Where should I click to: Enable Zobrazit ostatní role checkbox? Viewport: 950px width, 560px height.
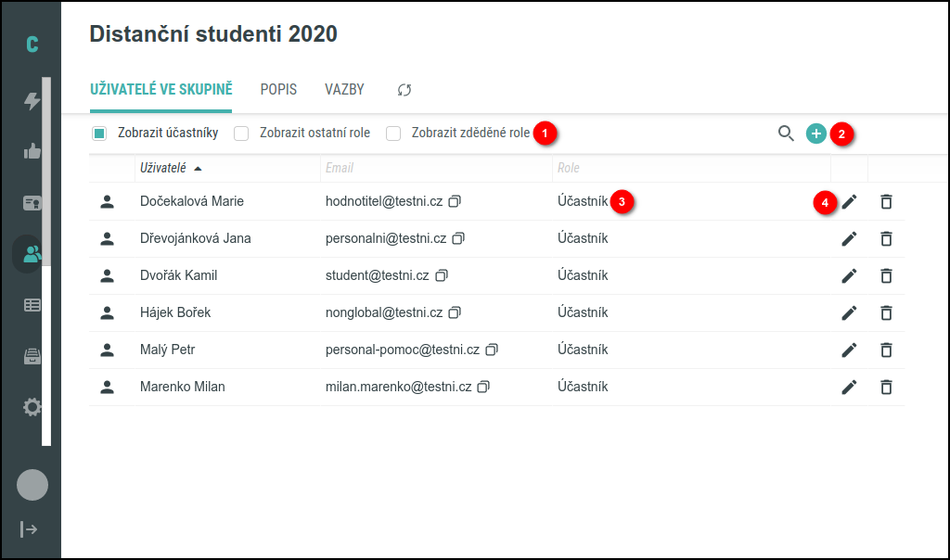(x=241, y=134)
